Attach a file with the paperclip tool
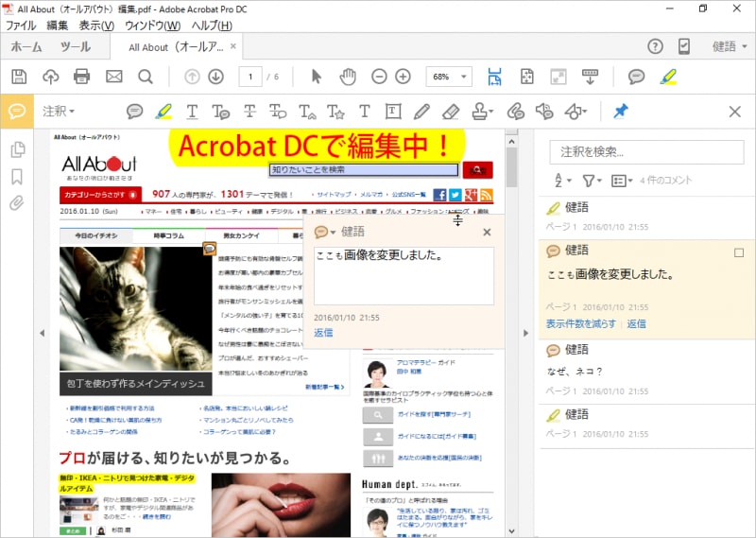 515,112
